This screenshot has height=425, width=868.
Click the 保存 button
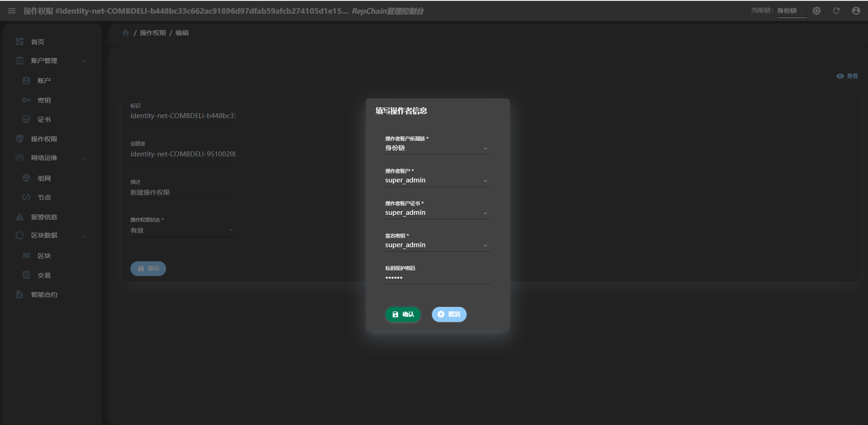click(x=148, y=269)
